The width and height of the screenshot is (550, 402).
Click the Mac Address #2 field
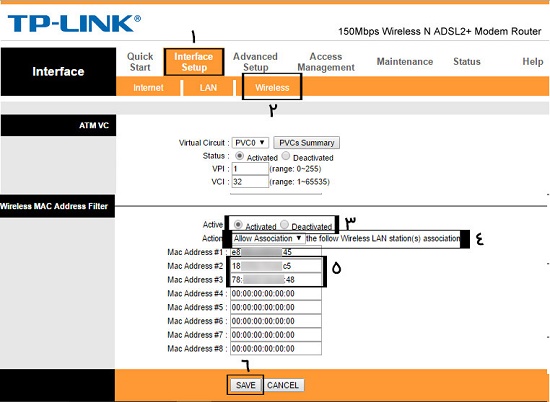(276, 266)
